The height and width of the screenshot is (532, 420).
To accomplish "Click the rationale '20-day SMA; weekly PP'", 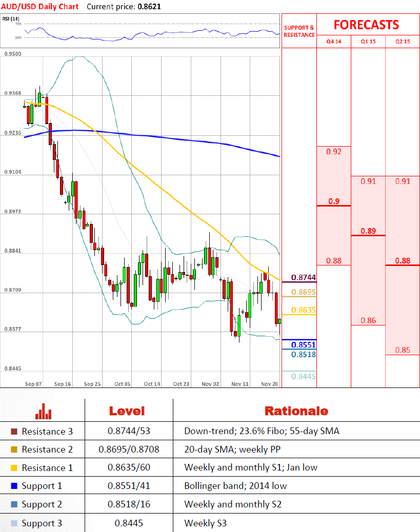I will (x=232, y=449).
